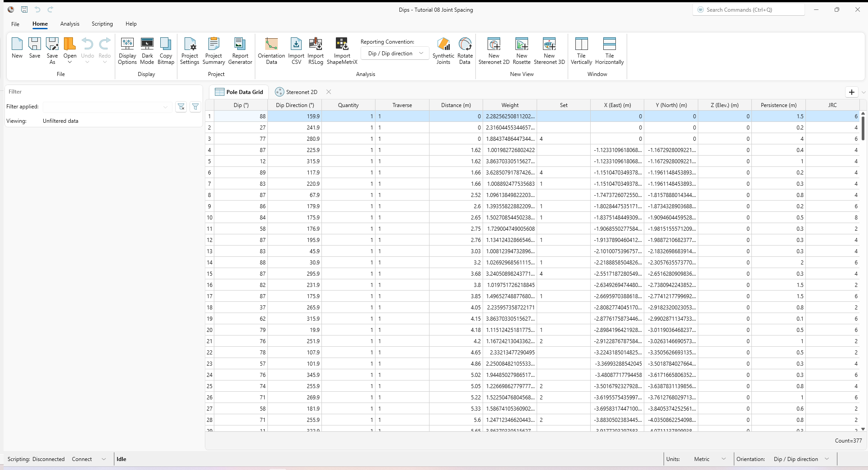Add a new view with the plus button

[x=851, y=92]
